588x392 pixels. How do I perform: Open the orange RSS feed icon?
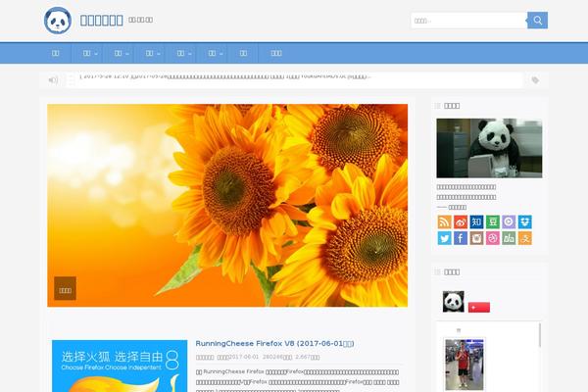[x=444, y=221]
